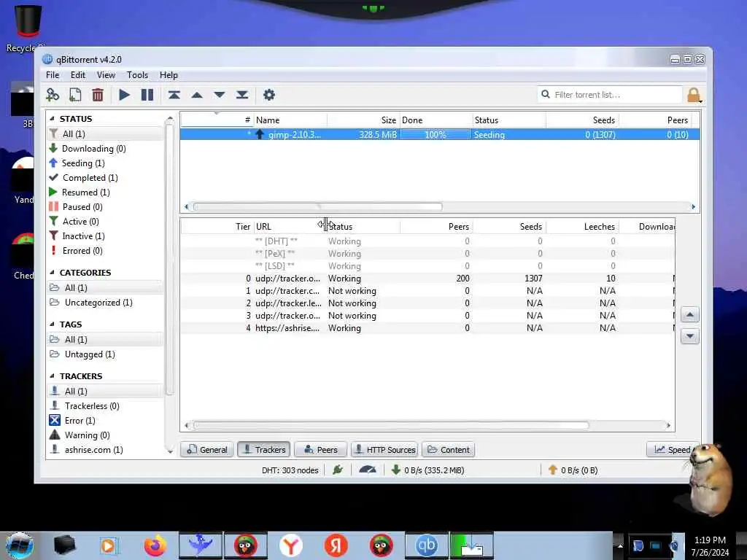The width and height of the screenshot is (747, 560).
Task: Switch to the General tab
Action: 207,449
